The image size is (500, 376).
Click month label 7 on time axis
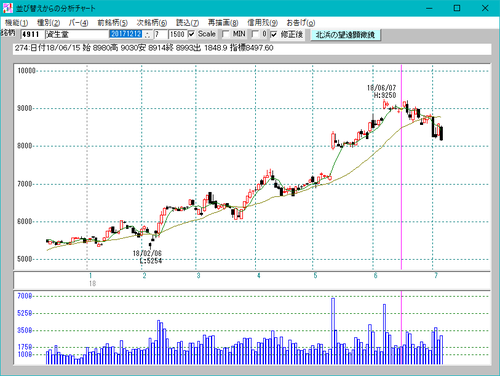click(436, 276)
